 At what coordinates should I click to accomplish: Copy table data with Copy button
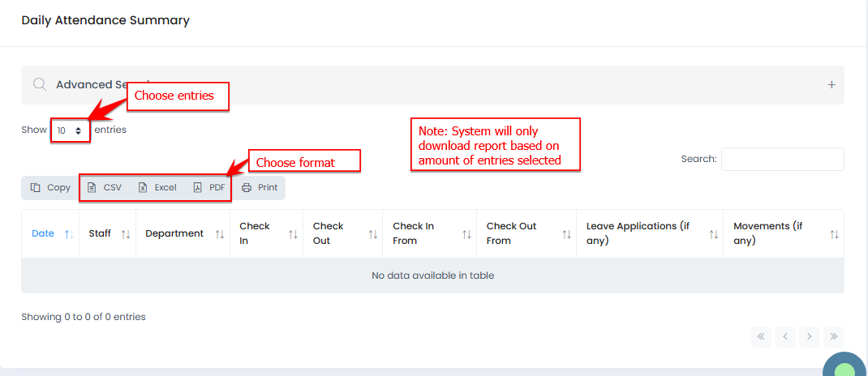point(50,187)
